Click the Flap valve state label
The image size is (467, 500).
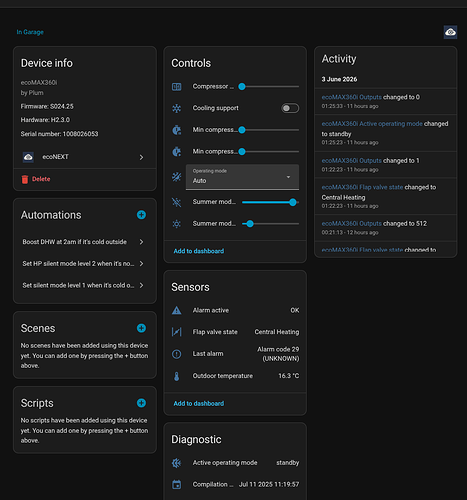215,332
